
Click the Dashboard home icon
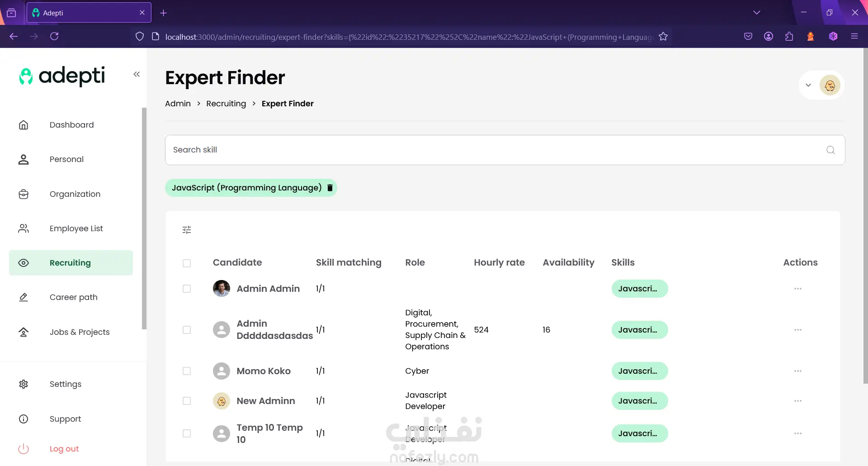(24, 125)
